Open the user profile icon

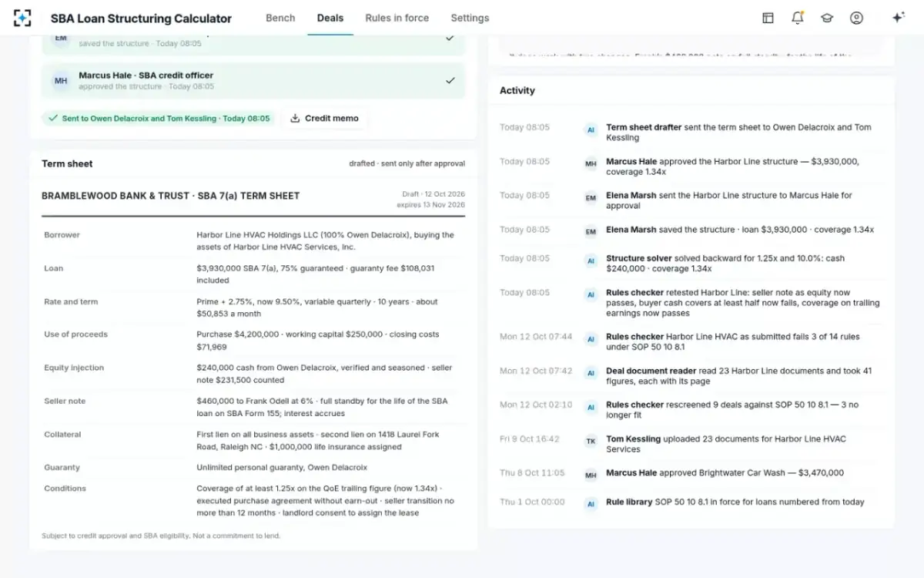coord(856,18)
